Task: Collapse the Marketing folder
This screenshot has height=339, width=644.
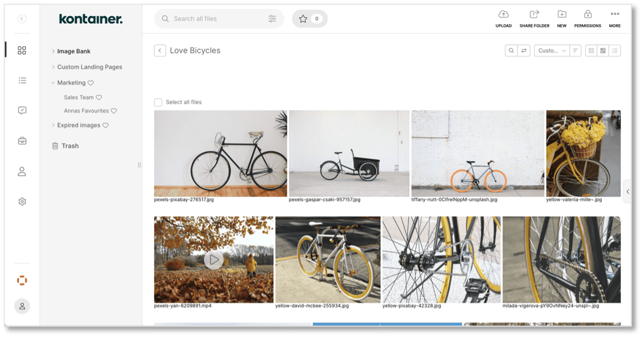Action: coord(52,83)
